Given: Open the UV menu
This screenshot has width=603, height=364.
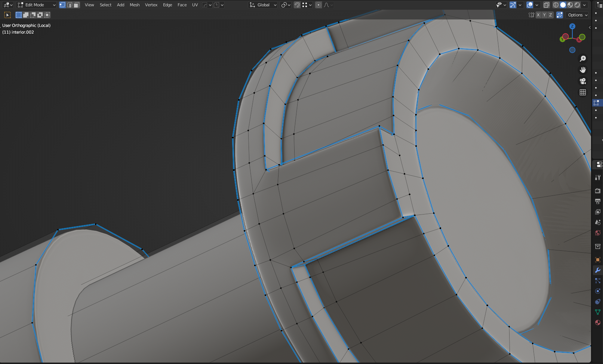Looking at the screenshot, I should (x=195, y=5).
